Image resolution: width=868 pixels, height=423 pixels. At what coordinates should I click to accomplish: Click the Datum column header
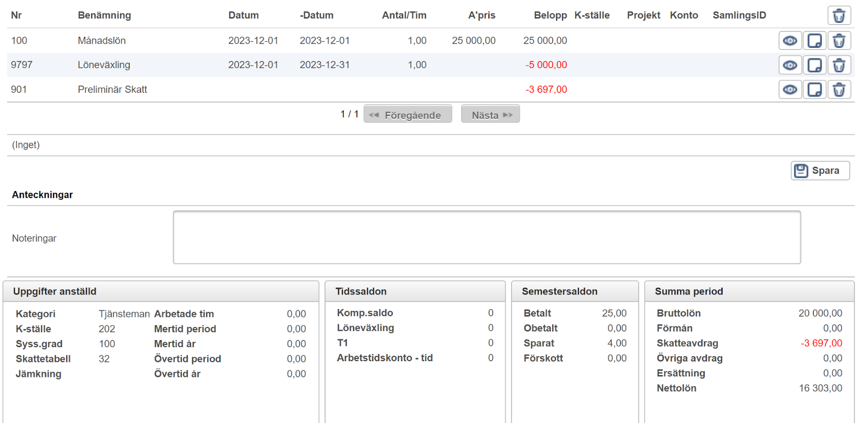243,15
